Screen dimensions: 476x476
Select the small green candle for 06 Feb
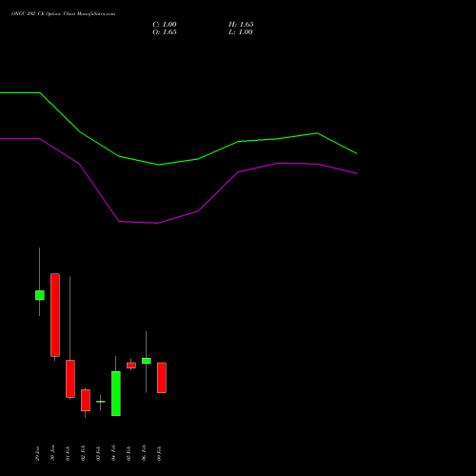click(x=147, y=361)
